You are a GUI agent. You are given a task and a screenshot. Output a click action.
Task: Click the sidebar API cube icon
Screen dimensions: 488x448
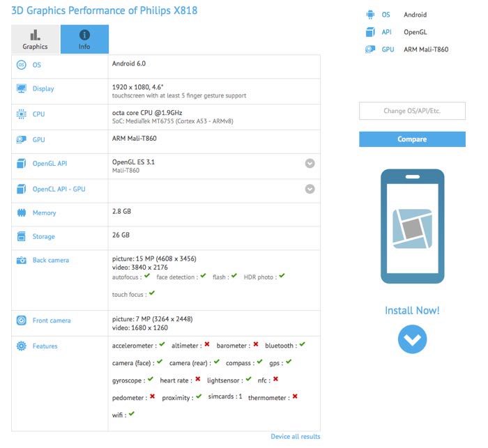[x=370, y=32]
